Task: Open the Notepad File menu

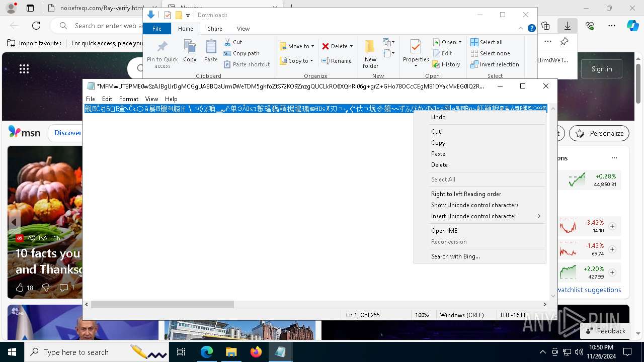Action: (x=91, y=99)
